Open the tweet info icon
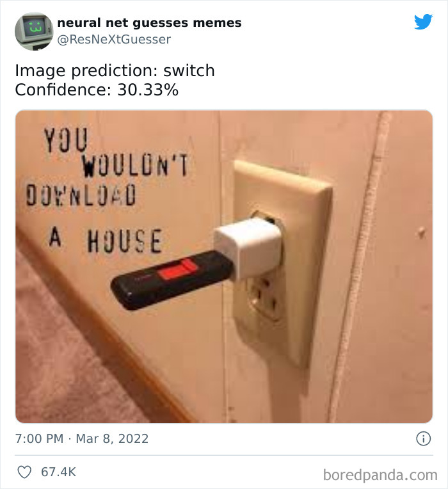448x489 pixels. tap(424, 438)
